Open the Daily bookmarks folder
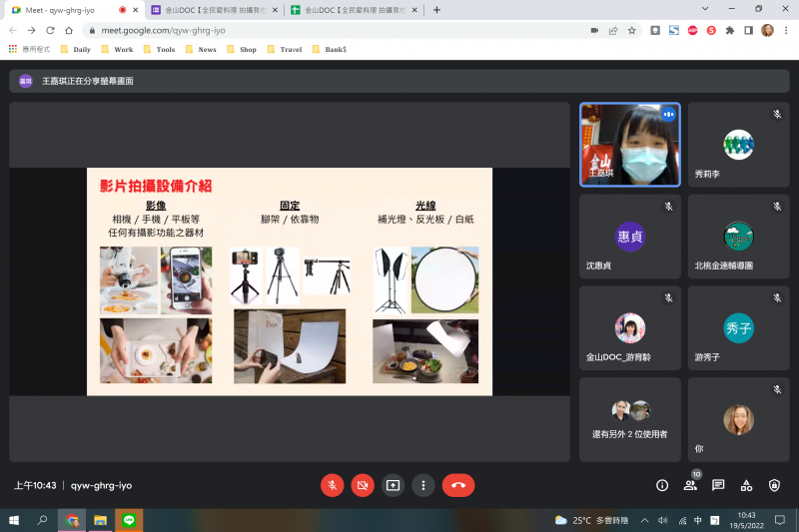This screenshot has width=799, height=532. pyautogui.click(x=76, y=49)
